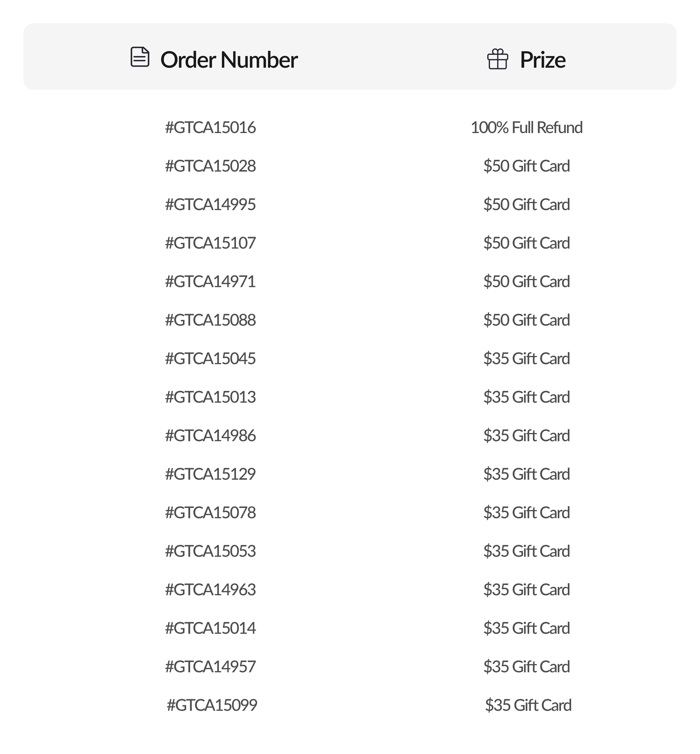Click the 100% Full Refund prize
Screen dimensions: 700x754
click(x=526, y=128)
